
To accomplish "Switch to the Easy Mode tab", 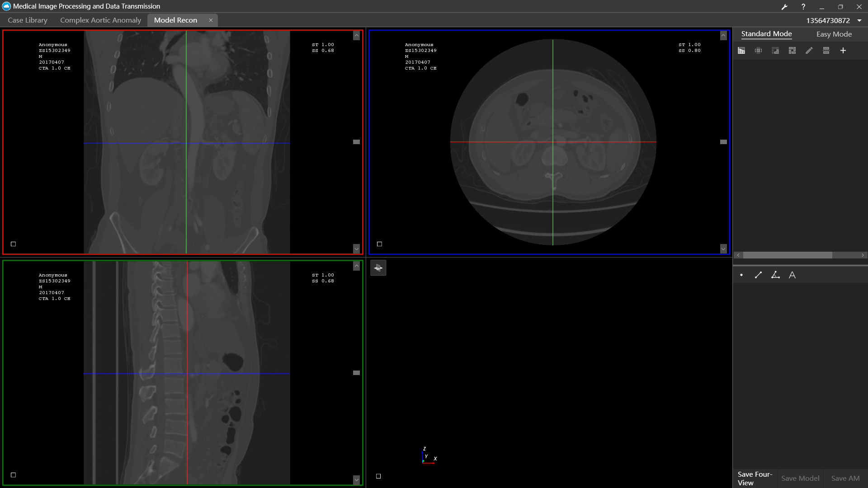I will click(x=834, y=34).
